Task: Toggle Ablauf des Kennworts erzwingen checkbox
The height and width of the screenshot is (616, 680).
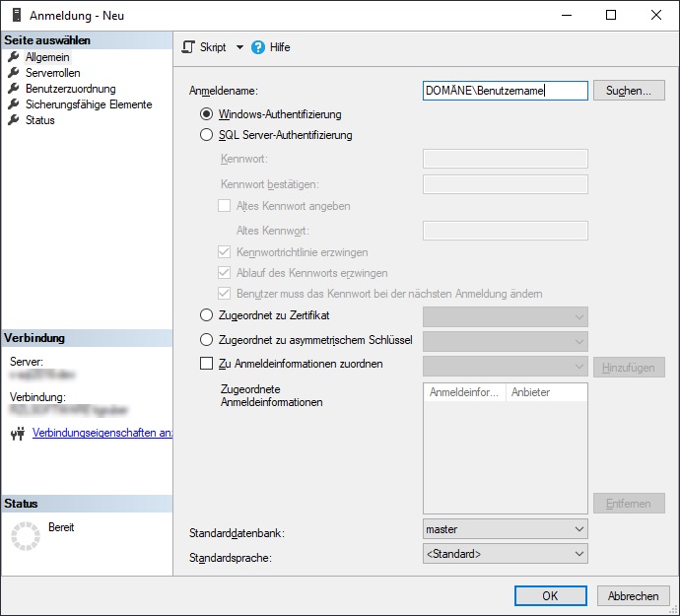Action: 224,272
